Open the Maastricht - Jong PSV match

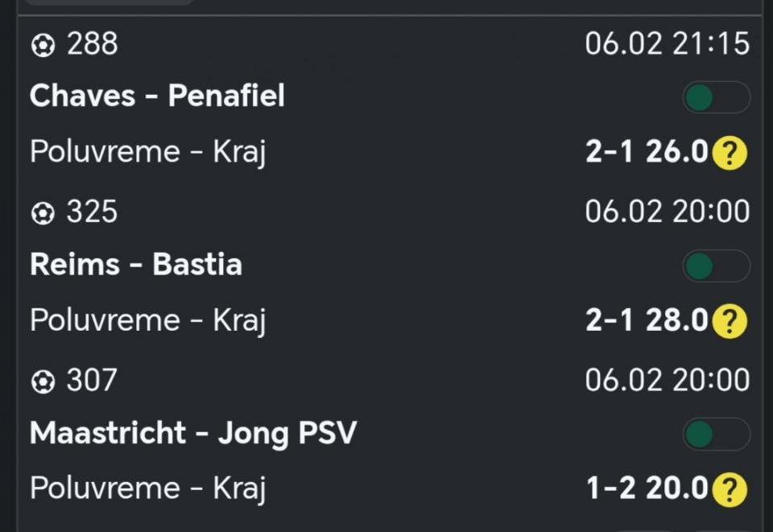[192, 433]
